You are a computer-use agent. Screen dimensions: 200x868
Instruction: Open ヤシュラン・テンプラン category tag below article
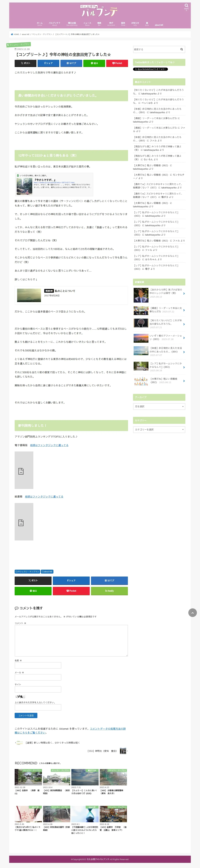(27, 572)
